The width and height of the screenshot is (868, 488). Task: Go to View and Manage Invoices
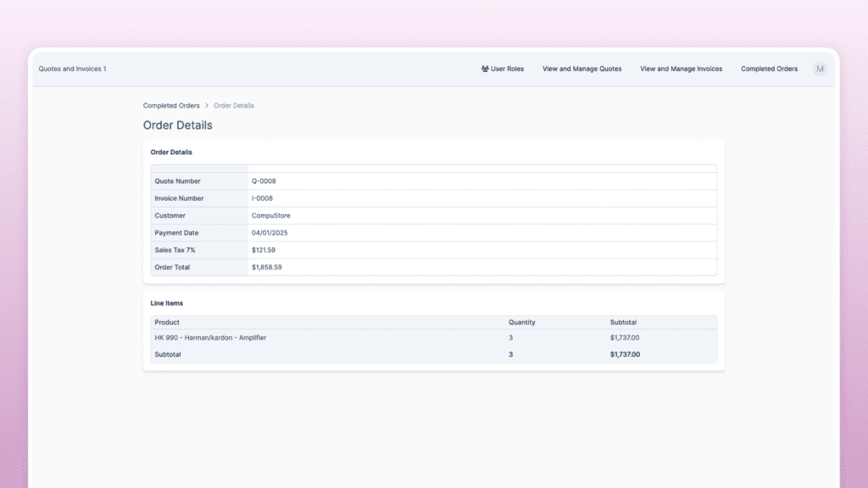(681, 69)
